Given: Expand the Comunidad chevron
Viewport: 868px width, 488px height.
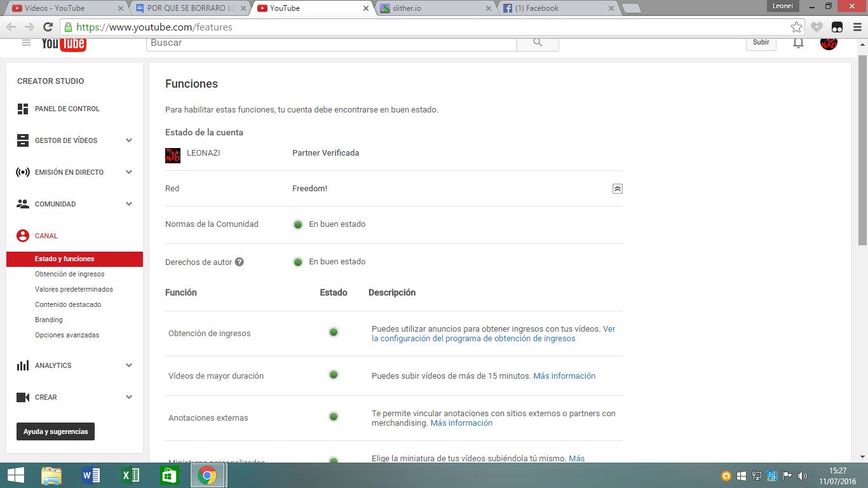Looking at the screenshot, I should pos(129,204).
